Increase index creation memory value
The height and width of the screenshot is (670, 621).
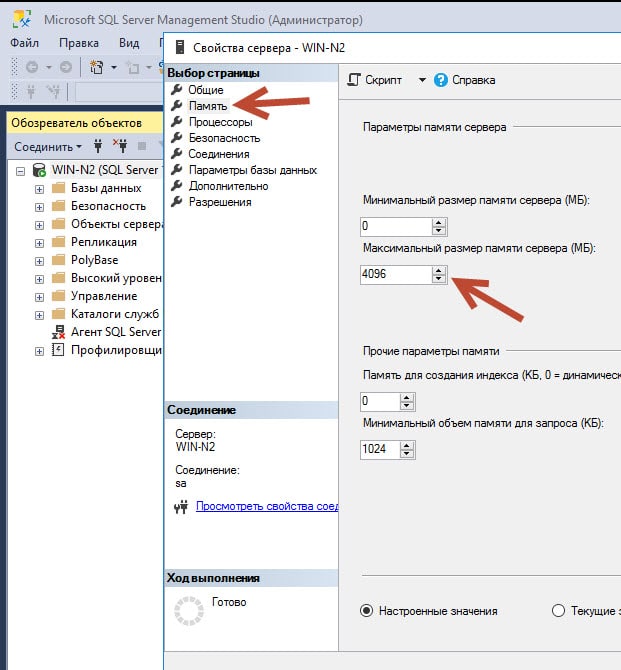pos(407,397)
